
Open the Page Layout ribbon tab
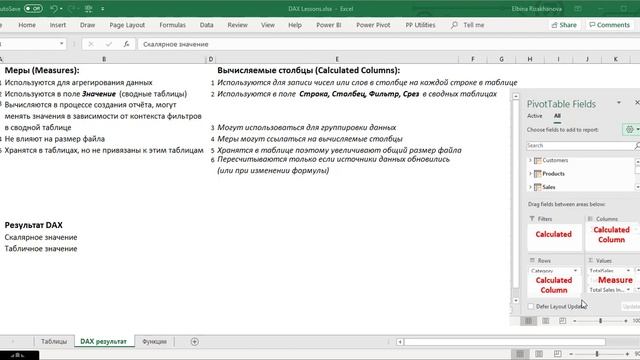[x=127, y=25]
